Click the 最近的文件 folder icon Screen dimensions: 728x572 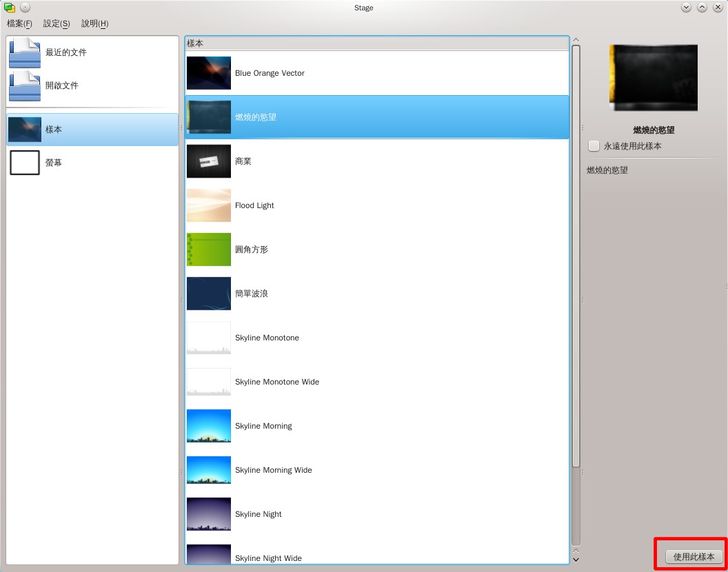[25, 52]
